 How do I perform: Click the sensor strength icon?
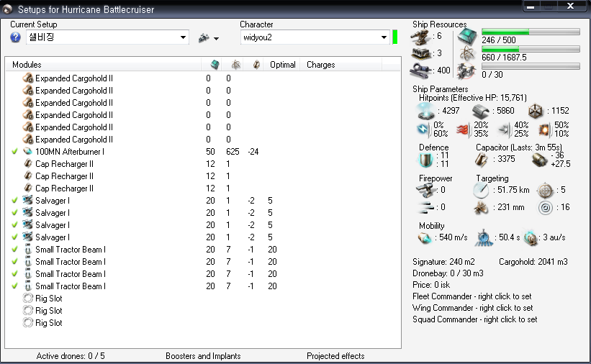pyautogui.click(x=545, y=208)
